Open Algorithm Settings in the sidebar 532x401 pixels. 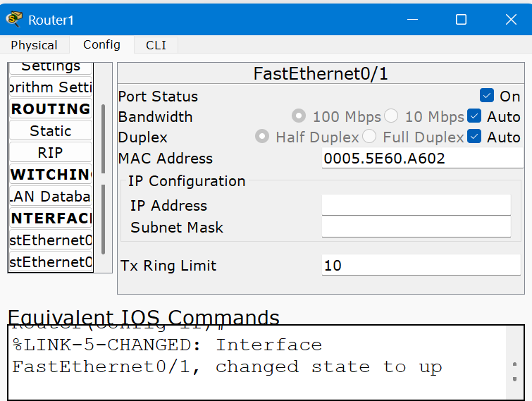(50, 87)
